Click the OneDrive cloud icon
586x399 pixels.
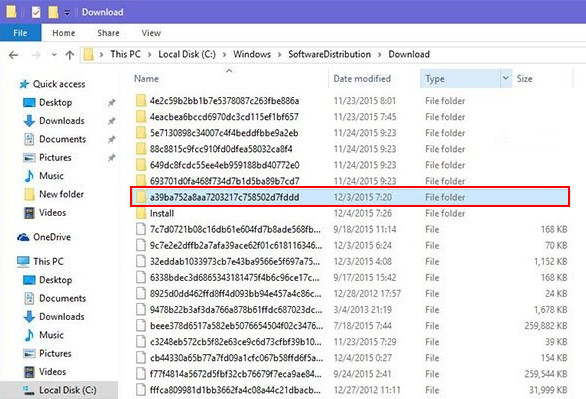pyautogui.click(x=23, y=237)
